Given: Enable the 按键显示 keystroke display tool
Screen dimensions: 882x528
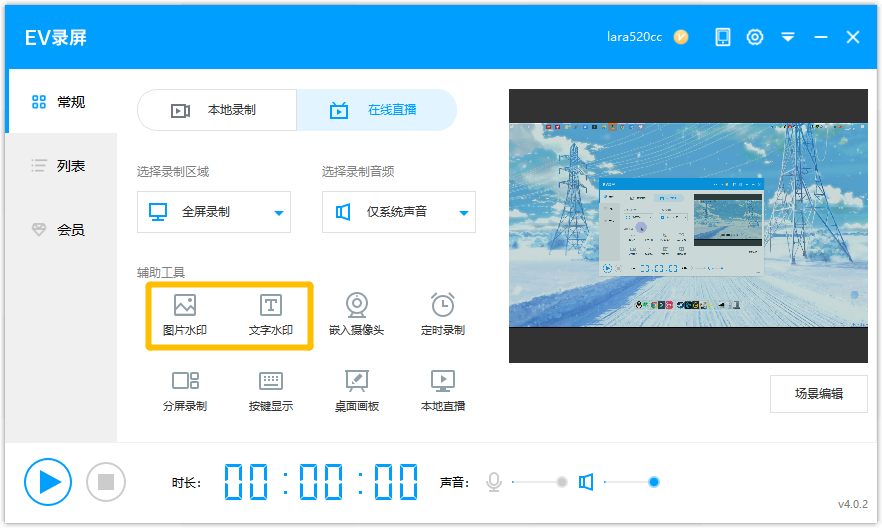Looking at the screenshot, I should [270, 390].
